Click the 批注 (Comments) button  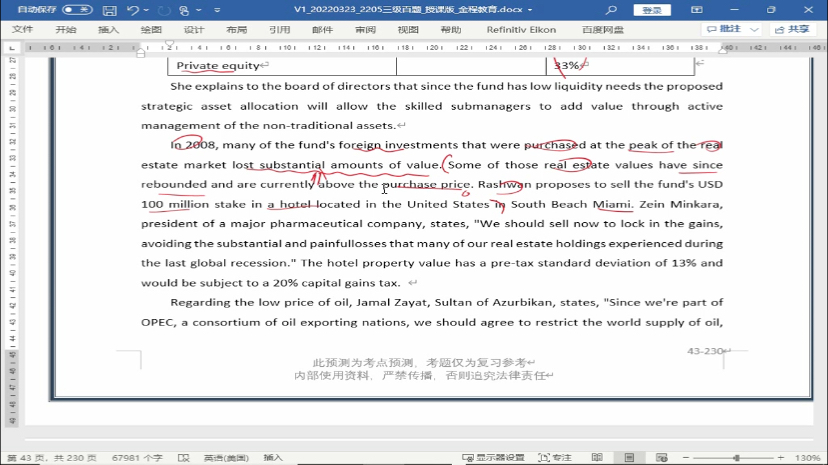[x=725, y=30]
